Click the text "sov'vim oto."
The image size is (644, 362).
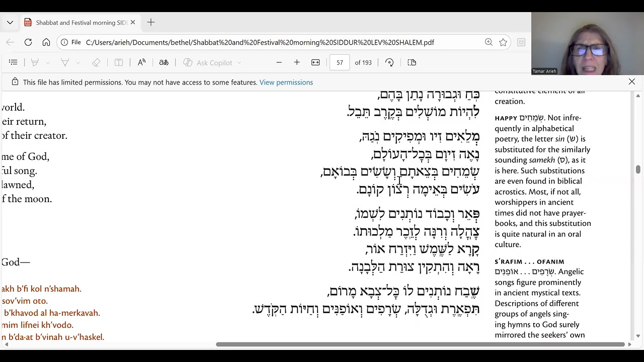point(25,301)
